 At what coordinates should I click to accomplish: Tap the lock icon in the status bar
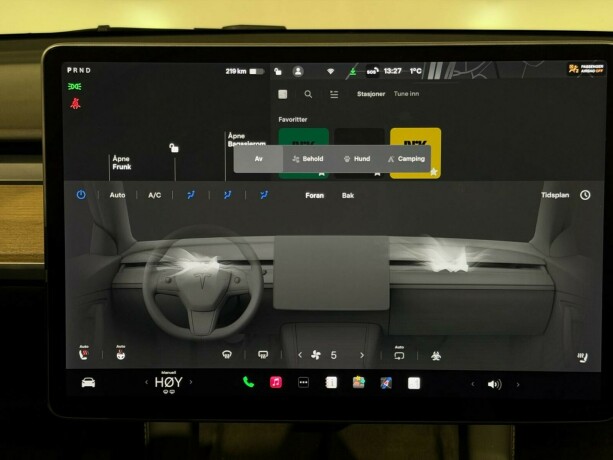pyautogui.click(x=278, y=71)
